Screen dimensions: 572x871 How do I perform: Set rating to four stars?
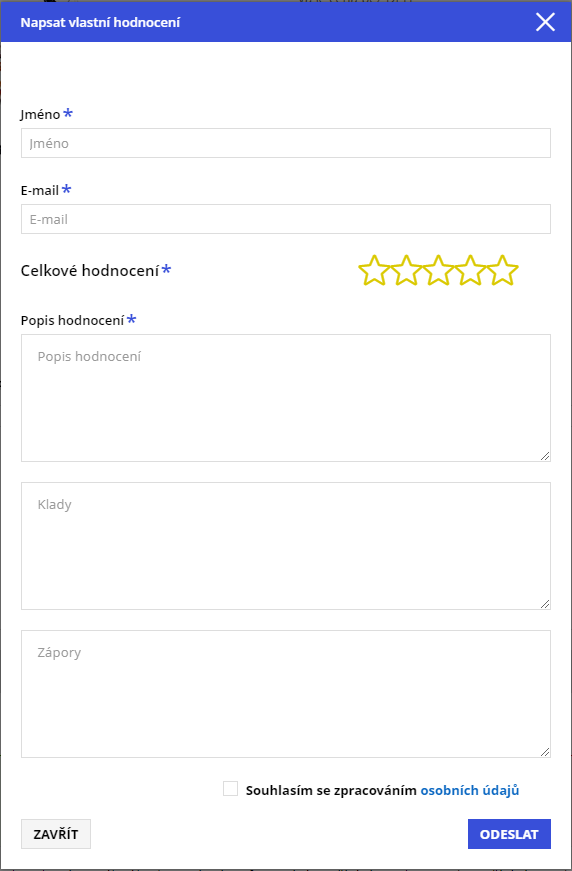click(470, 271)
